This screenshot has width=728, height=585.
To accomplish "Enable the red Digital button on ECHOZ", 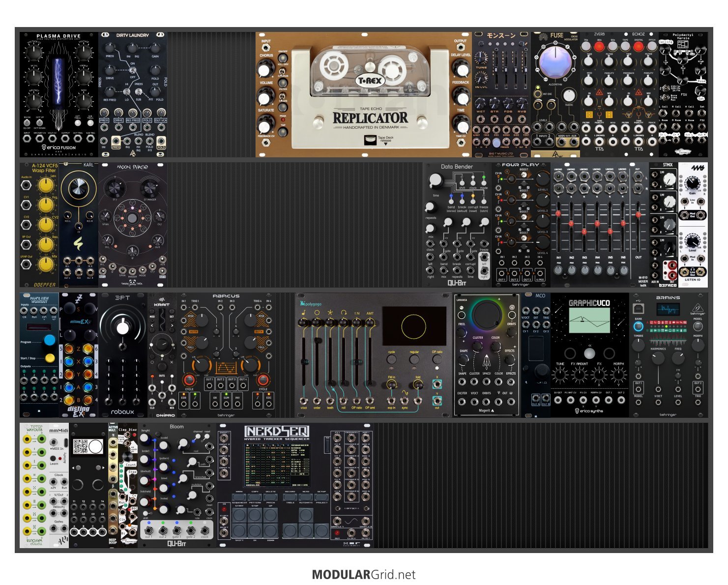I will (x=638, y=47).
